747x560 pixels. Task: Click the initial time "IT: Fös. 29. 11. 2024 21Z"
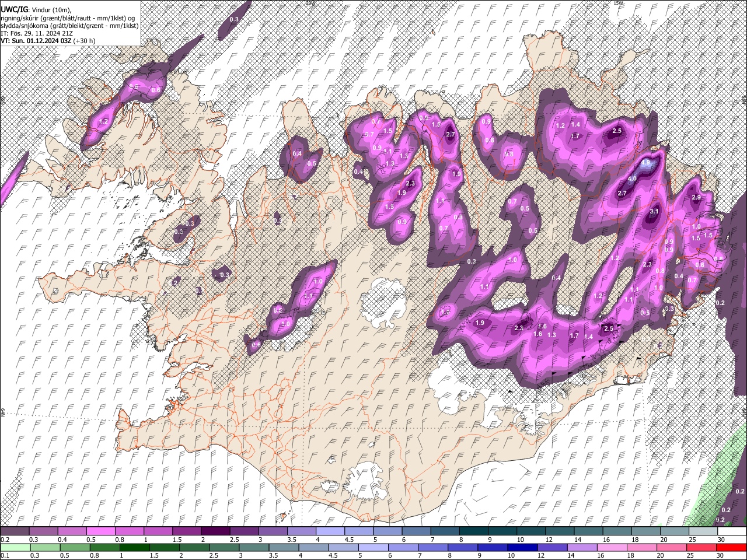(x=36, y=33)
